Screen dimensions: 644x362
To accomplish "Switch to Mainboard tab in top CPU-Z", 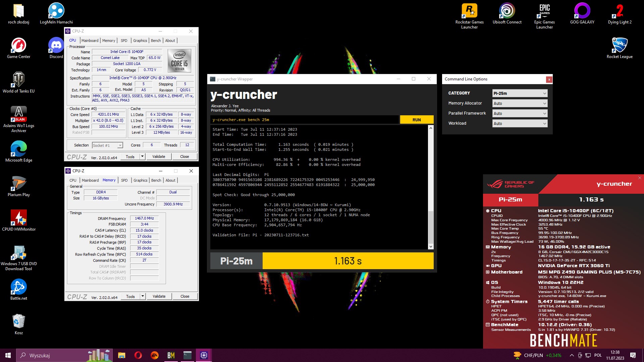I will tap(90, 41).
